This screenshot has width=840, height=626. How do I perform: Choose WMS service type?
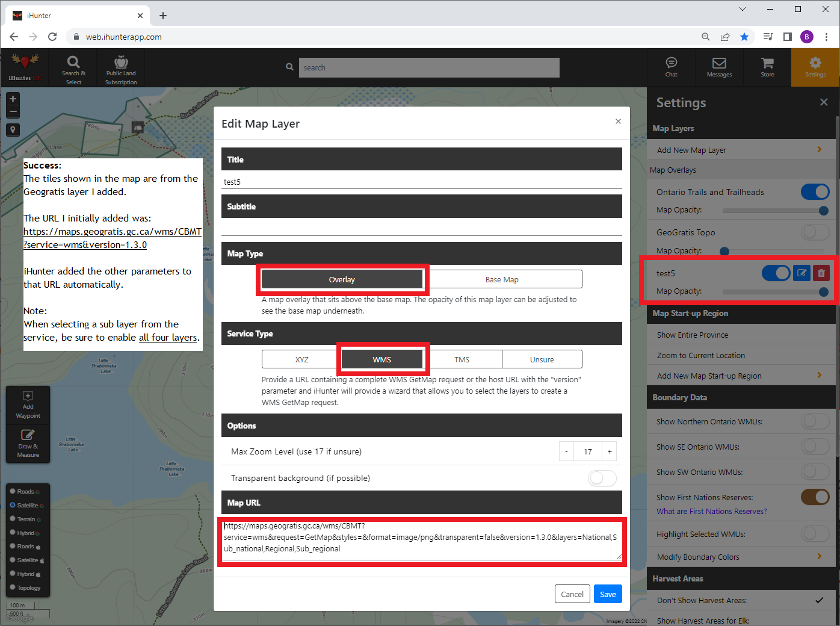(382, 359)
